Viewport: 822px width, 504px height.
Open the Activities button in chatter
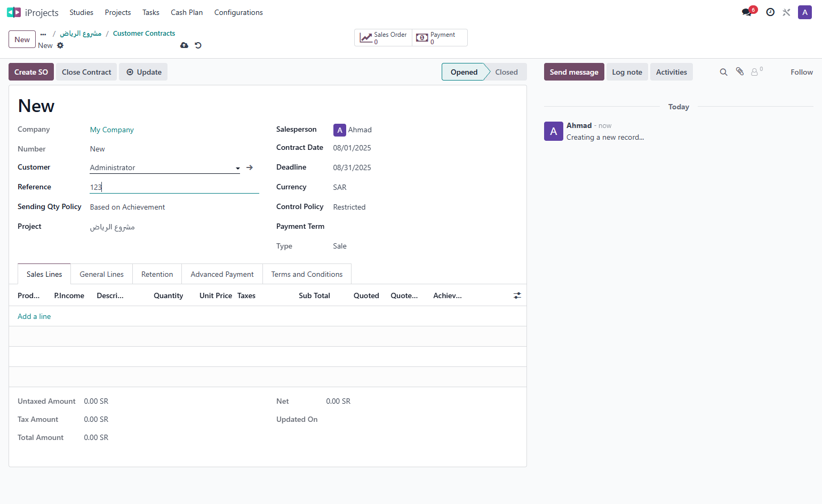(x=672, y=72)
